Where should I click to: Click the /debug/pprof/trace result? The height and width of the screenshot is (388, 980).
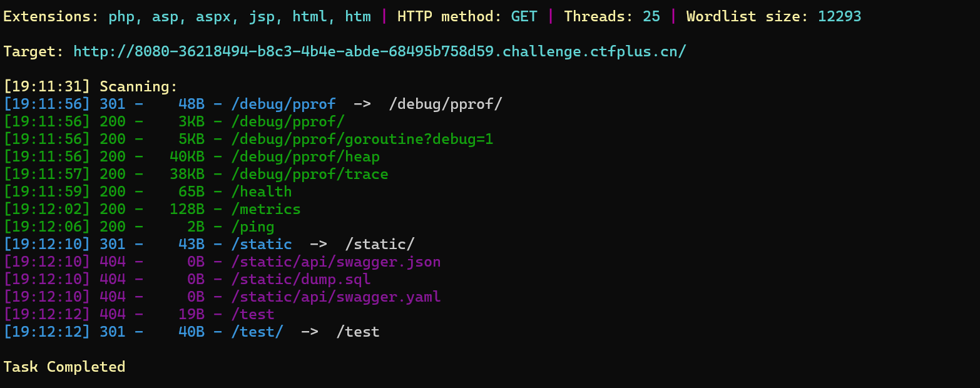[310, 174]
